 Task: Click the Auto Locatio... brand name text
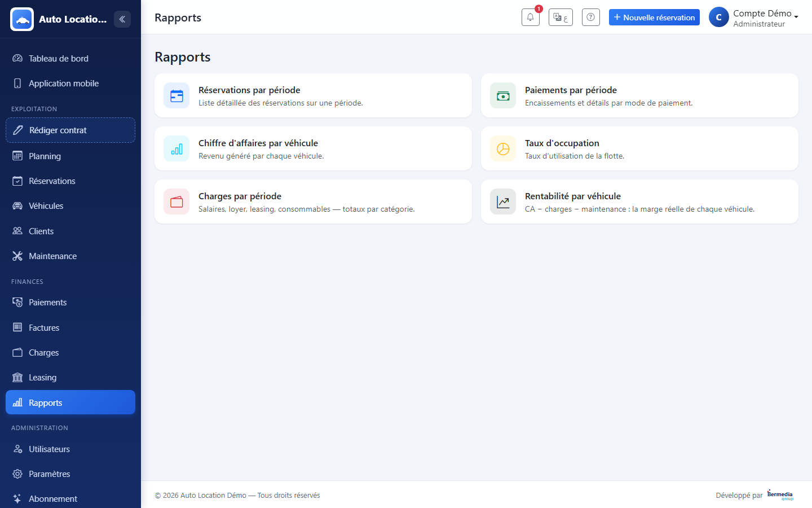tap(73, 19)
